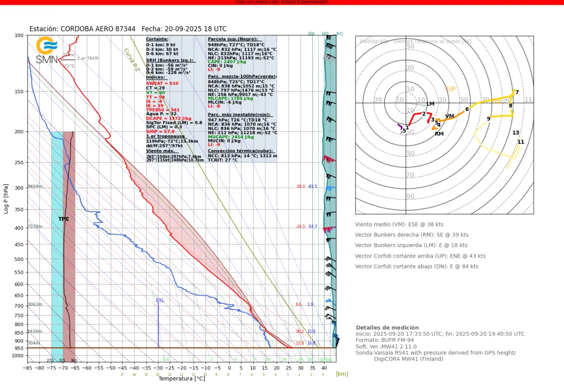Click the [km] label under the diagram
Viewport: 564px width, 392px height.
(x=342, y=374)
